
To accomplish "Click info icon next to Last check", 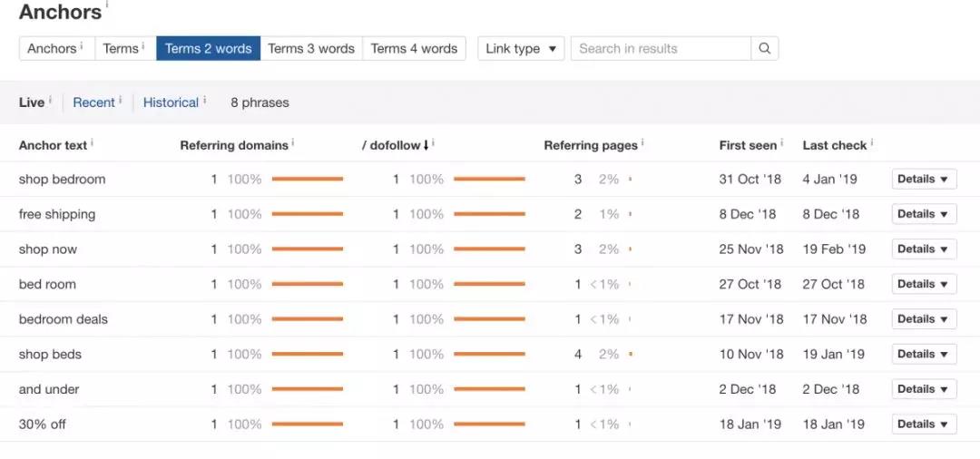I will pos(872,142).
